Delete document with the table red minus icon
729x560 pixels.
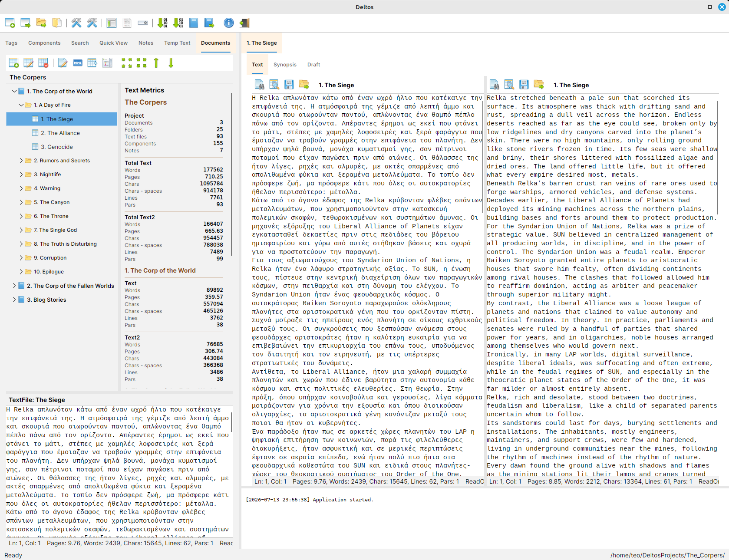pos(43,63)
